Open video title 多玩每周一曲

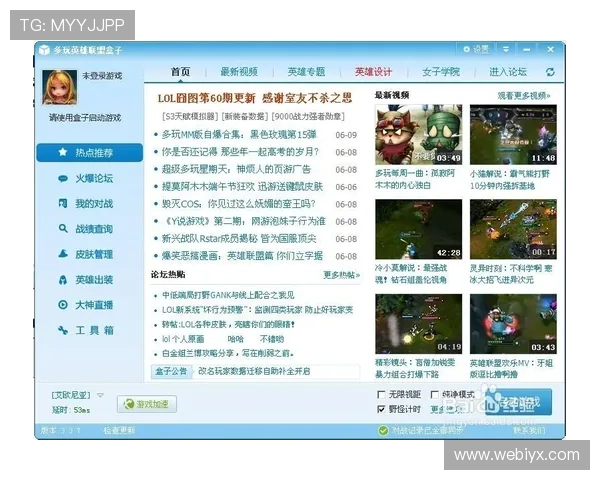415,179
